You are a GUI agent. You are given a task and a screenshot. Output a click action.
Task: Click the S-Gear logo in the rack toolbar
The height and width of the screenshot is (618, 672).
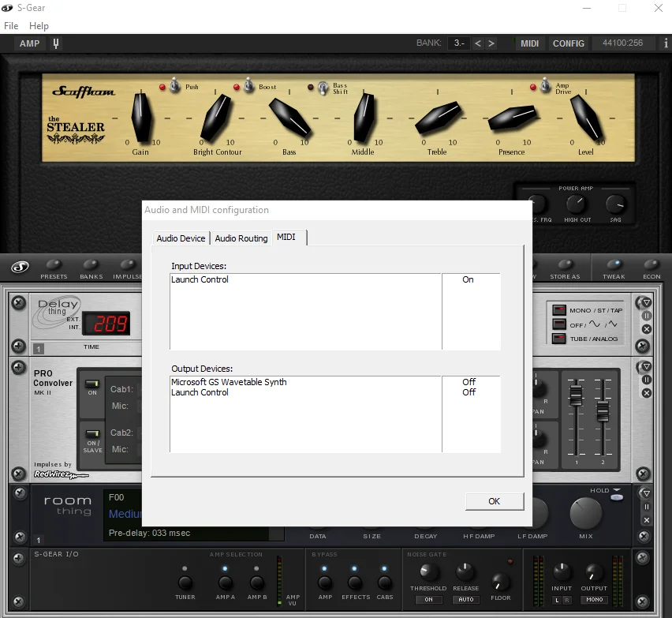pyautogui.click(x=20, y=268)
